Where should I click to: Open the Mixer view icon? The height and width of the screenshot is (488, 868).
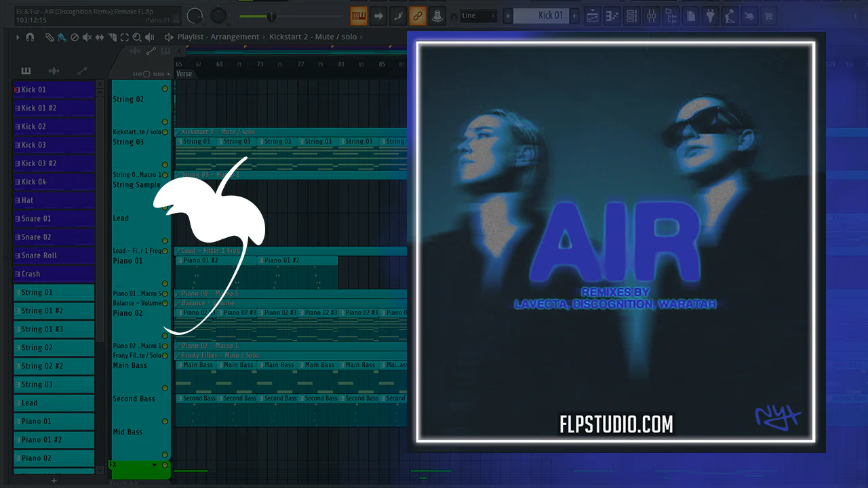tap(651, 16)
